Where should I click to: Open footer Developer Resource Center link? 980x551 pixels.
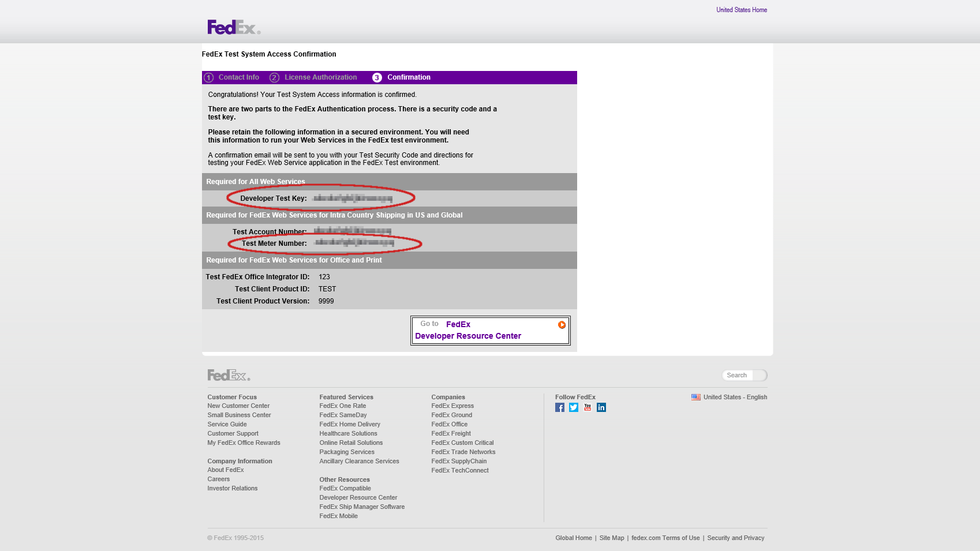click(x=358, y=497)
